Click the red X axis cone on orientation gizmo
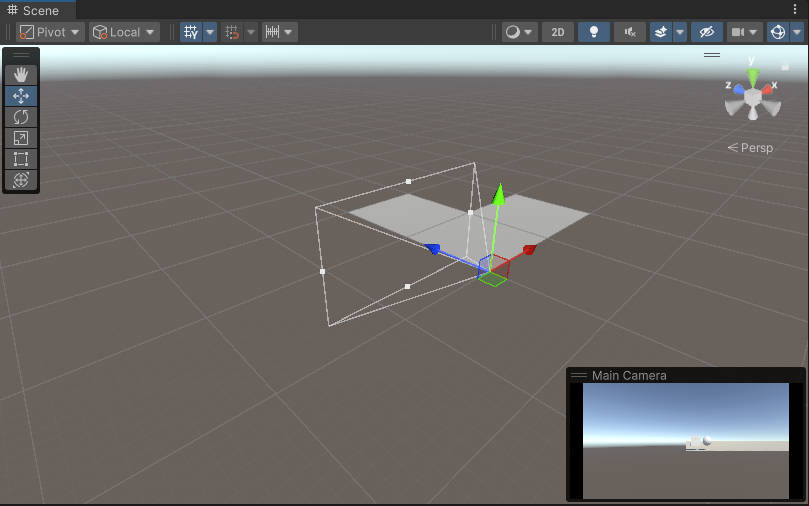The width and height of the screenshot is (809, 506). coord(768,89)
